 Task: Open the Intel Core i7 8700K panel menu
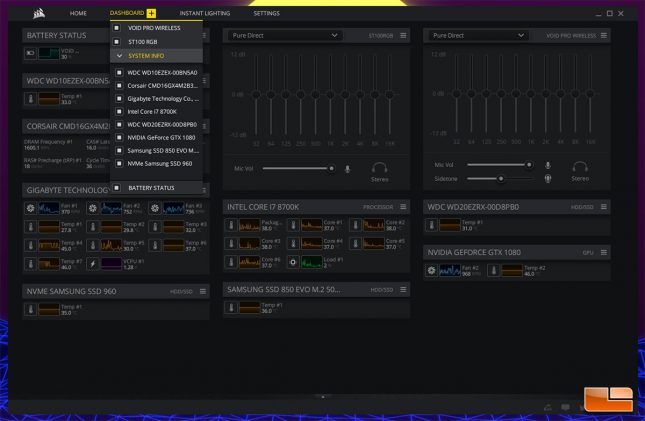[403, 207]
